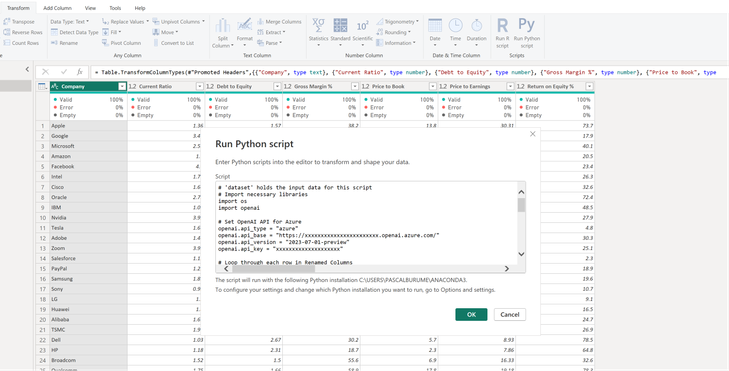
Task: Open the Rounding dropdown
Action: point(394,32)
